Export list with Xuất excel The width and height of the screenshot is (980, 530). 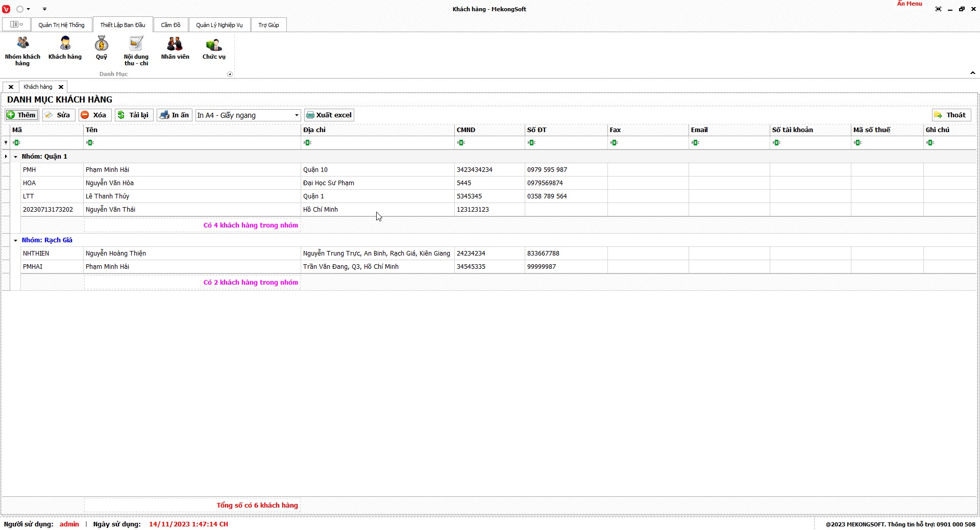pos(329,115)
